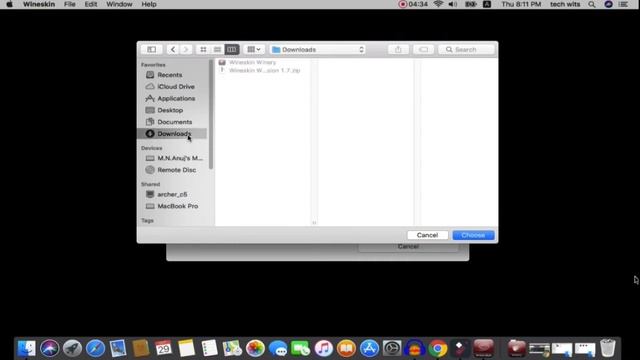
Task: Launch Siri from the Dock
Action: [49, 349]
